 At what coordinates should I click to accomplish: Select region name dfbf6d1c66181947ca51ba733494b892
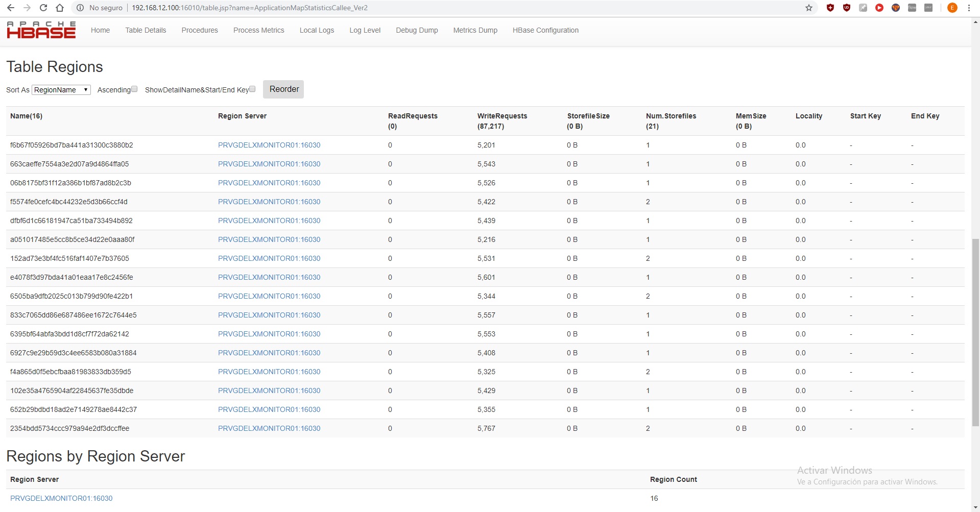click(71, 221)
